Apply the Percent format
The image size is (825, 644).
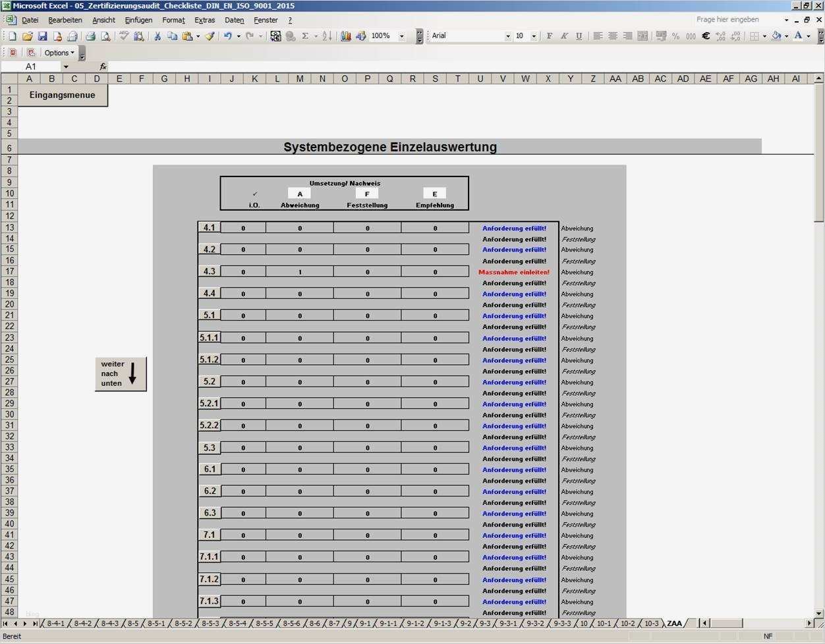[675, 36]
